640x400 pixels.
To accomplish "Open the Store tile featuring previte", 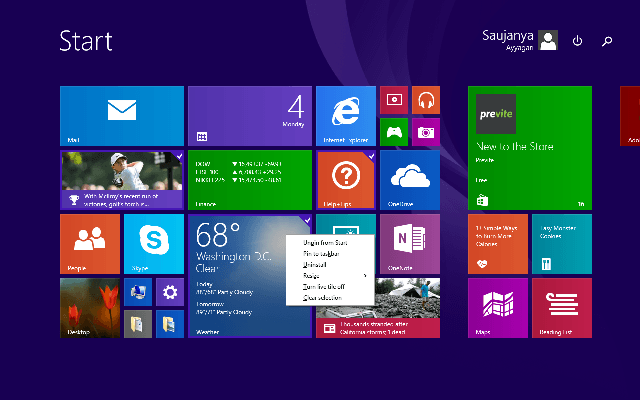I will pos(530,148).
